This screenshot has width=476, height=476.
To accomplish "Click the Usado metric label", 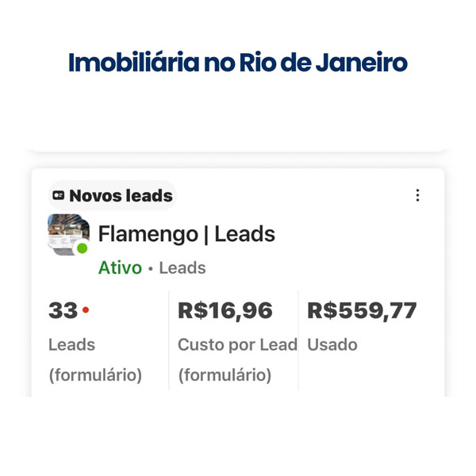I will click(332, 345).
